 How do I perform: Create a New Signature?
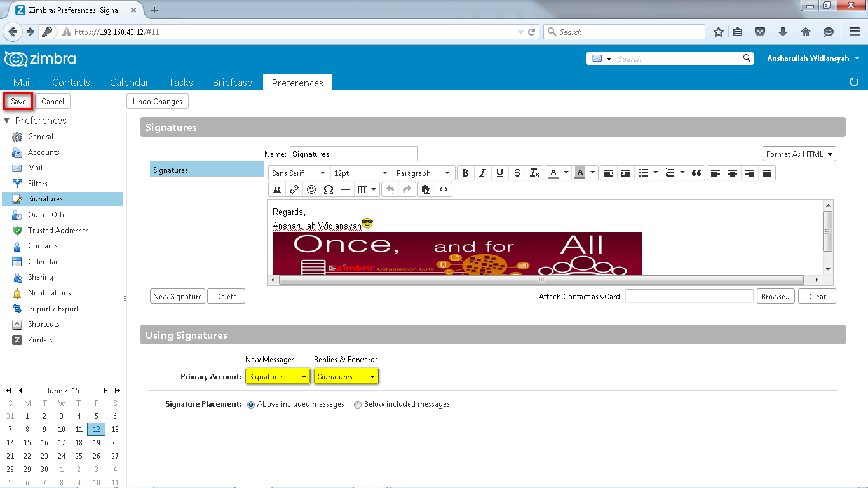tap(178, 297)
